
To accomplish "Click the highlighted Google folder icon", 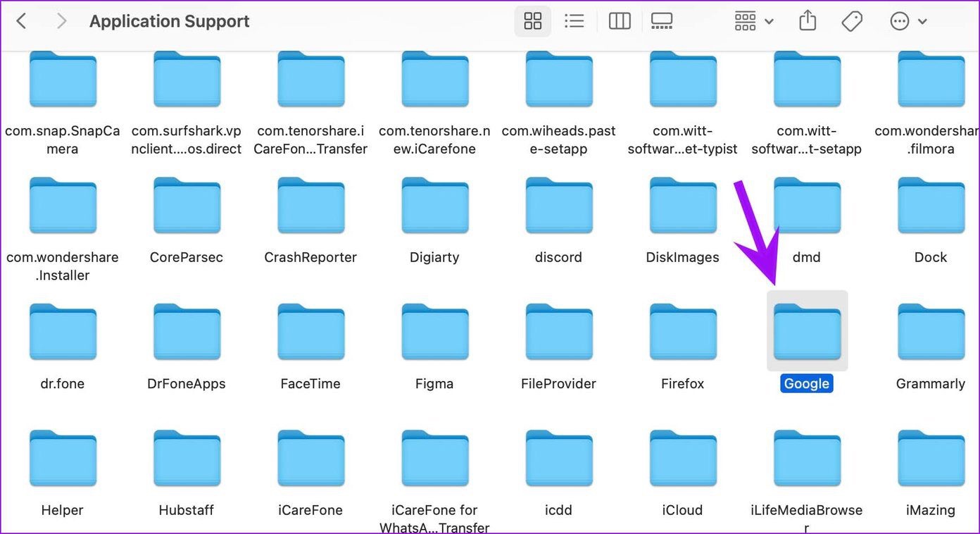I will click(806, 332).
